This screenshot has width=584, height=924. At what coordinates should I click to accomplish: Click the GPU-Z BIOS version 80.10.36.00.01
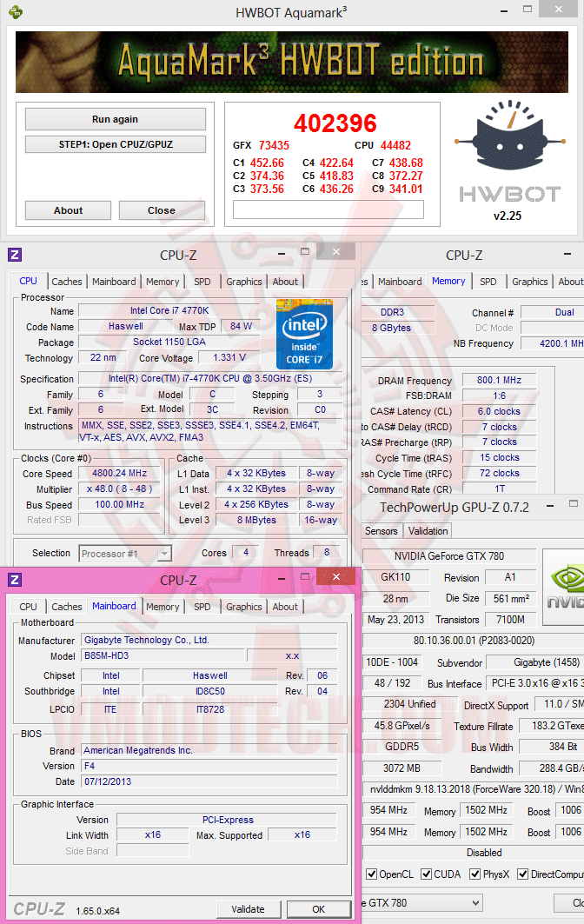pos(474,641)
